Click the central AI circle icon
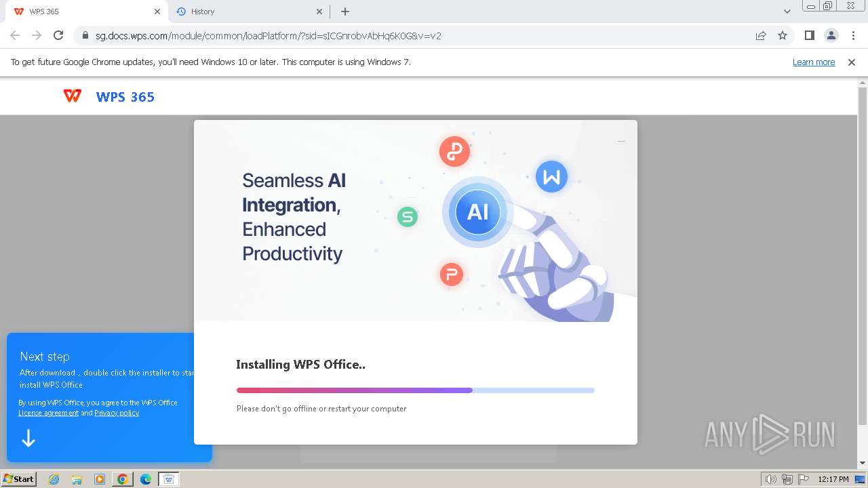Screen dimensions: 868x488 tap(477, 212)
